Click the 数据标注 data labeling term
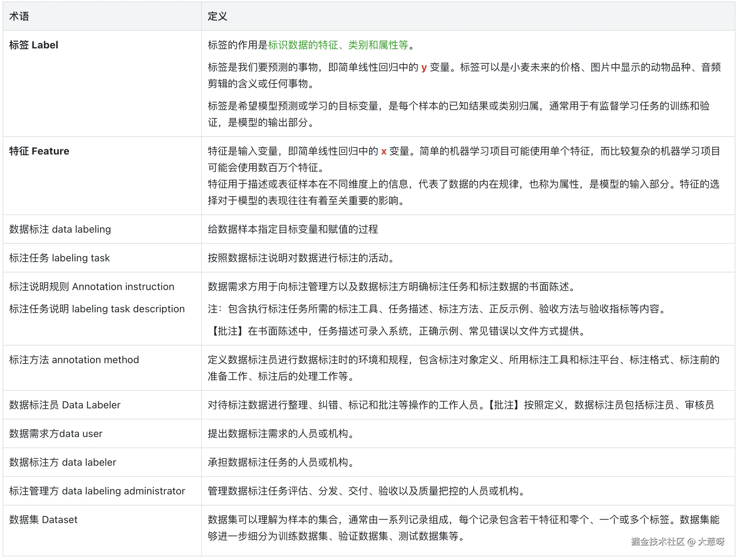Screen dimensions: 738x560 (x=60, y=229)
